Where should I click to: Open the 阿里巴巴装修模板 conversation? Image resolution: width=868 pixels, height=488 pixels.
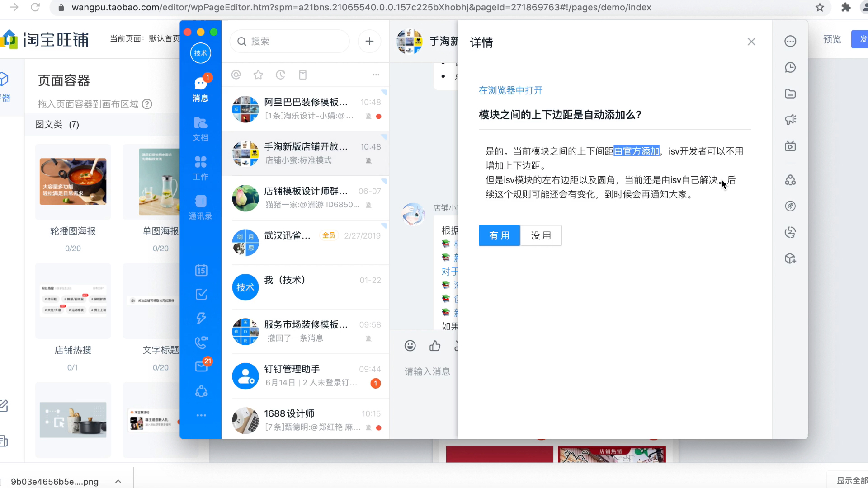click(x=306, y=109)
